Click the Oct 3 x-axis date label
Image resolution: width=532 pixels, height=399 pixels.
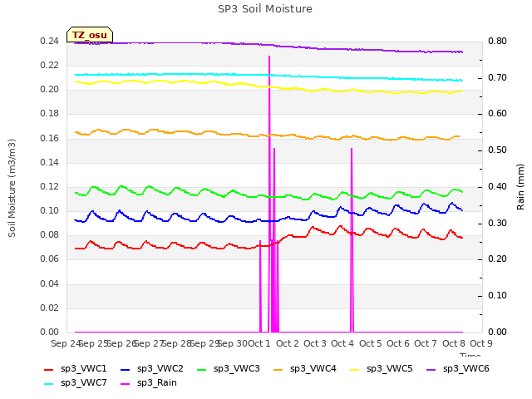(x=314, y=343)
